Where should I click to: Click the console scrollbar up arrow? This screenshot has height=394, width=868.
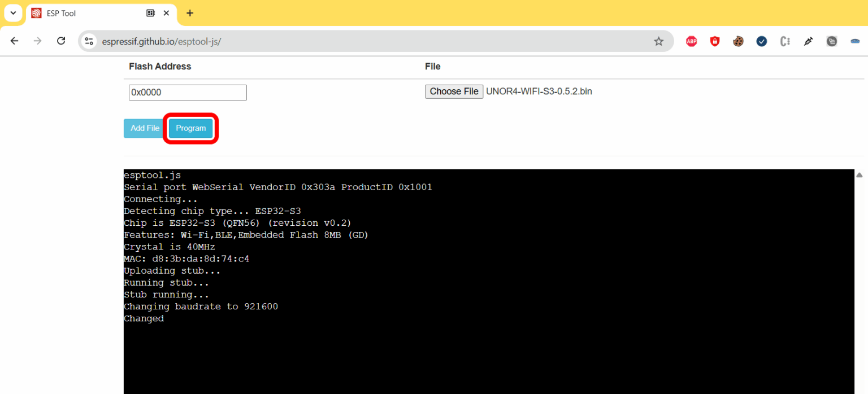pyautogui.click(x=858, y=174)
